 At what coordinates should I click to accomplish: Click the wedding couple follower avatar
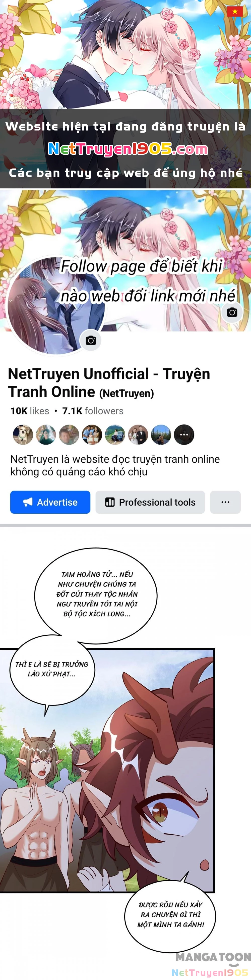tap(138, 434)
